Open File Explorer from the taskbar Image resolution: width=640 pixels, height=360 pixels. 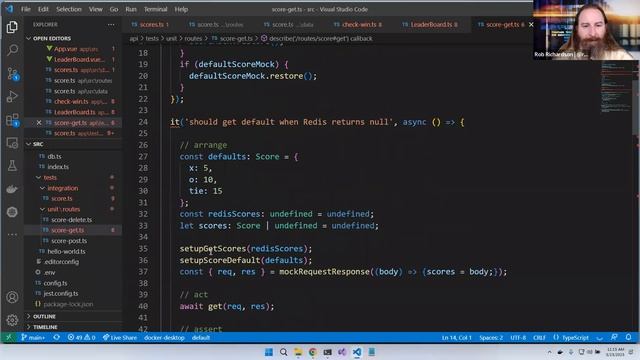click(x=298, y=352)
